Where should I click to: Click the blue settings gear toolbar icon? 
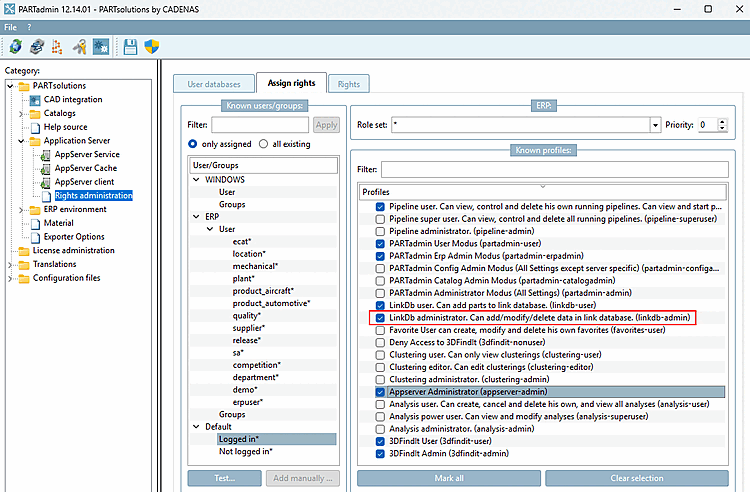(101, 47)
